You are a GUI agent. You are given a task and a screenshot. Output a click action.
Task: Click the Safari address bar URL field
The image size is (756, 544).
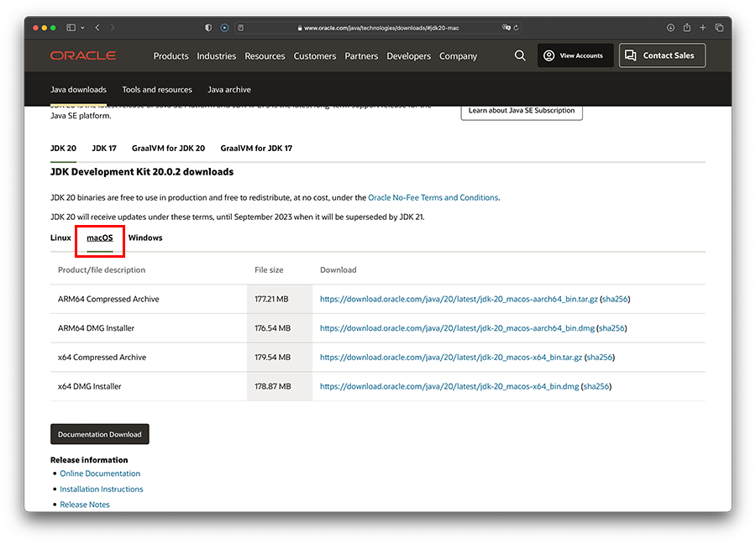point(378,28)
